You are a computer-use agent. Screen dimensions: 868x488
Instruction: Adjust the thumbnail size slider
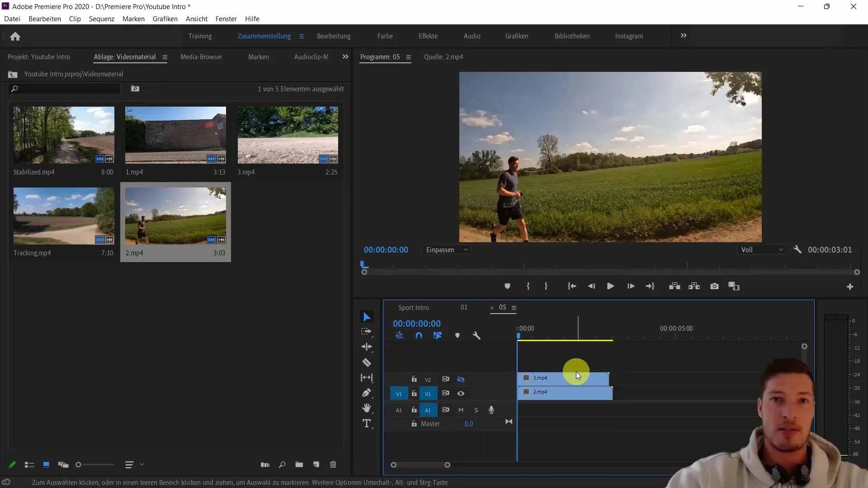click(x=95, y=465)
